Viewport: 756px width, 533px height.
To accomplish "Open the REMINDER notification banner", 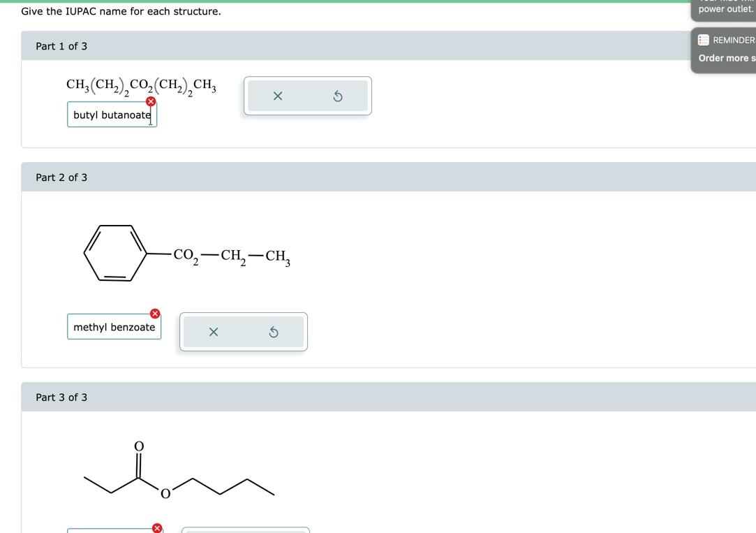I will (729, 40).
